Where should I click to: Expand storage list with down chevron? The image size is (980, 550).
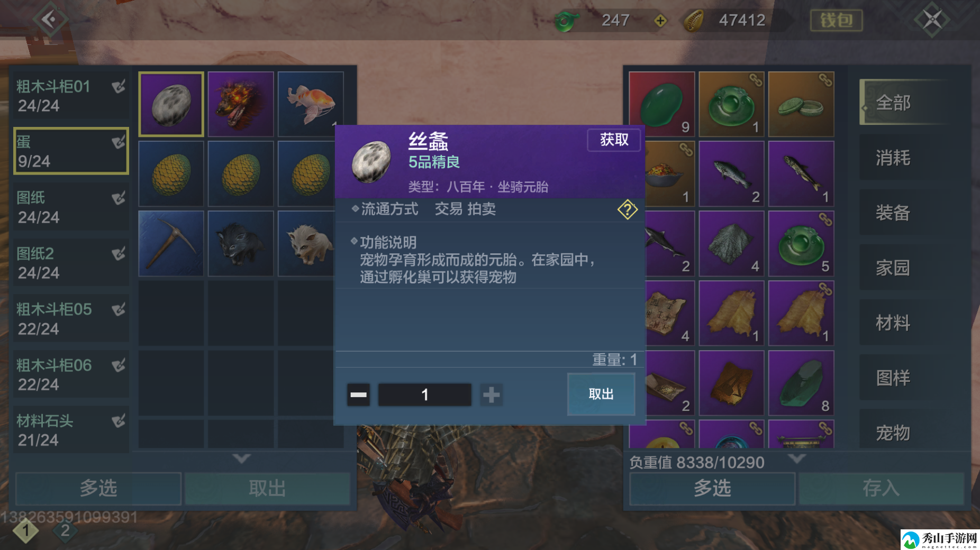pos(241,458)
